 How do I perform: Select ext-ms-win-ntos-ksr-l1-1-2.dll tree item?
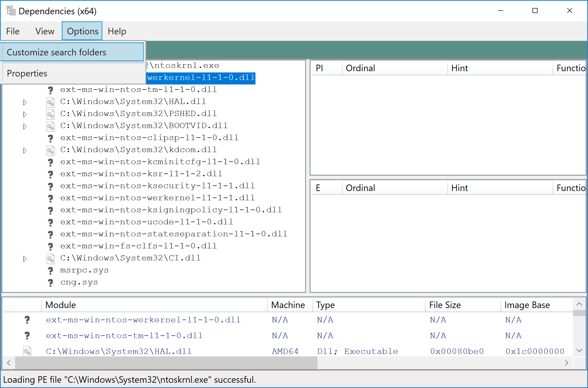(141, 174)
